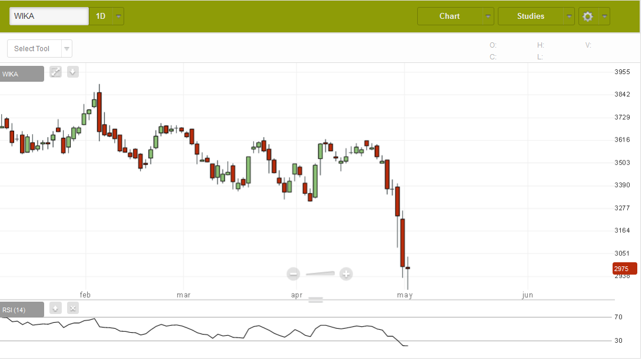Focus the WIKA ticker symbol input field
642x364 pixels.
pos(49,16)
